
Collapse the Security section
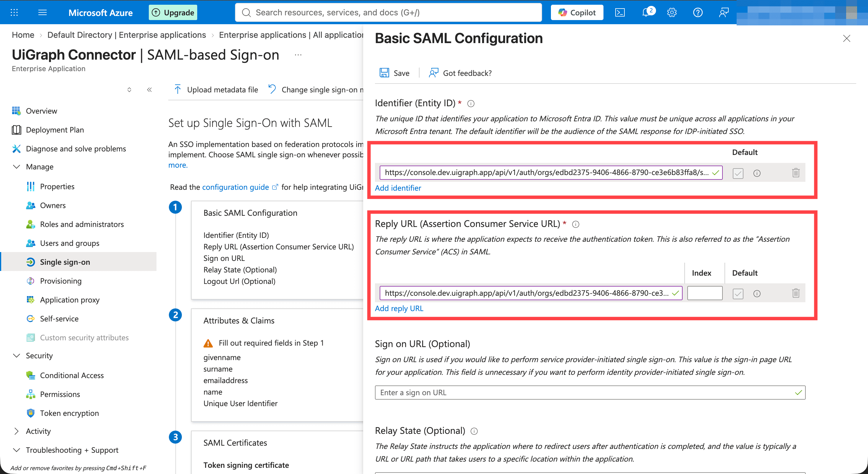(x=16, y=356)
